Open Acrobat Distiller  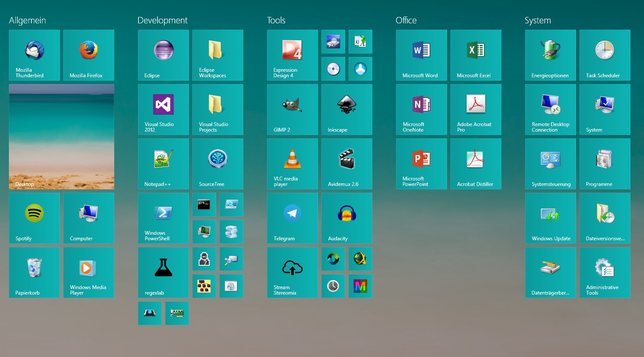pos(476,164)
